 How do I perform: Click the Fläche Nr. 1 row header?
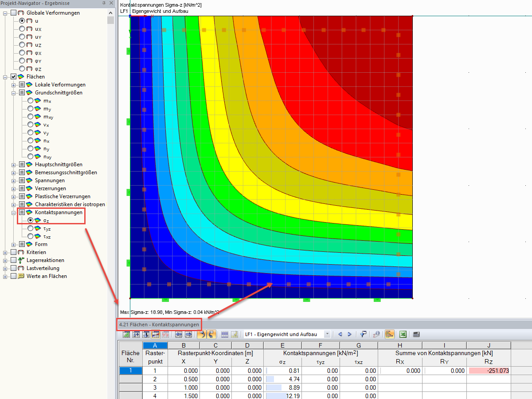point(130,371)
